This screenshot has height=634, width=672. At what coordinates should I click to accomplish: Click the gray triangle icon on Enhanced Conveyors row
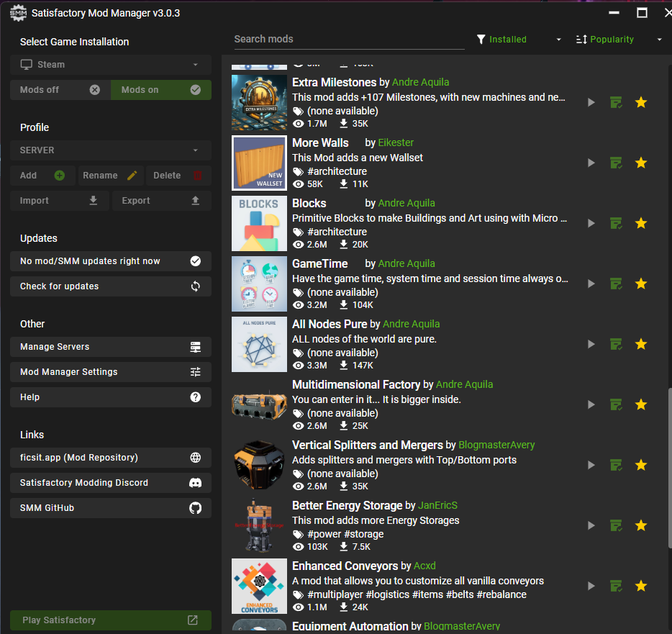591,586
